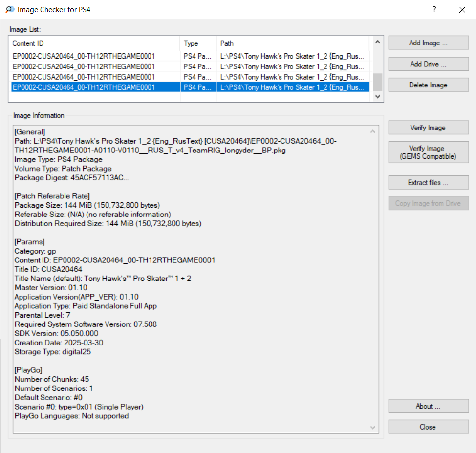Click the Required System Software Version line
The height and width of the screenshot is (453, 476).
[x=86, y=324]
